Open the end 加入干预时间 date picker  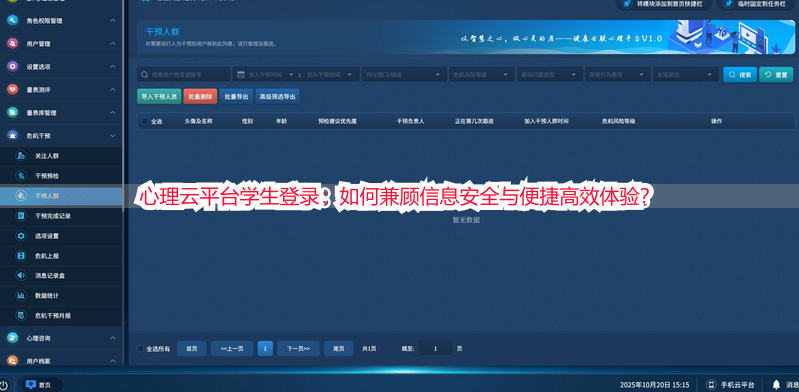pos(329,74)
